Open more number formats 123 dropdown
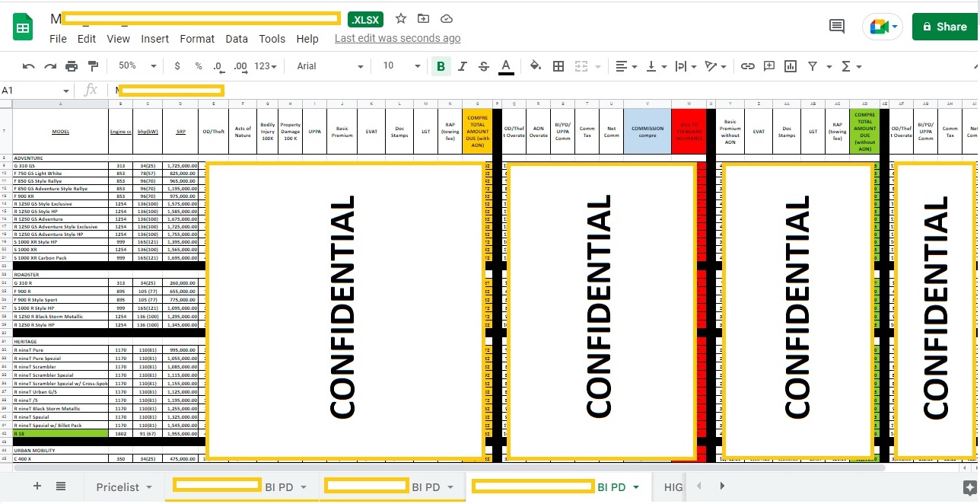980x504 pixels. pos(266,66)
